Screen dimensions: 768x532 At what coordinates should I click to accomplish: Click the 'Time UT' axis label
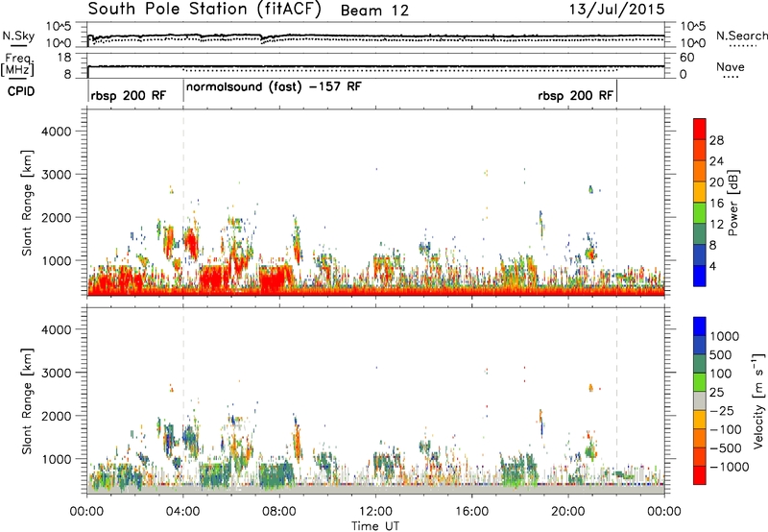coord(375,525)
